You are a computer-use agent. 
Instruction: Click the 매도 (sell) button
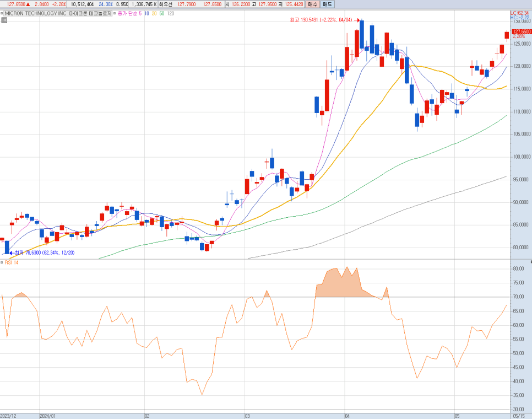click(327, 4)
